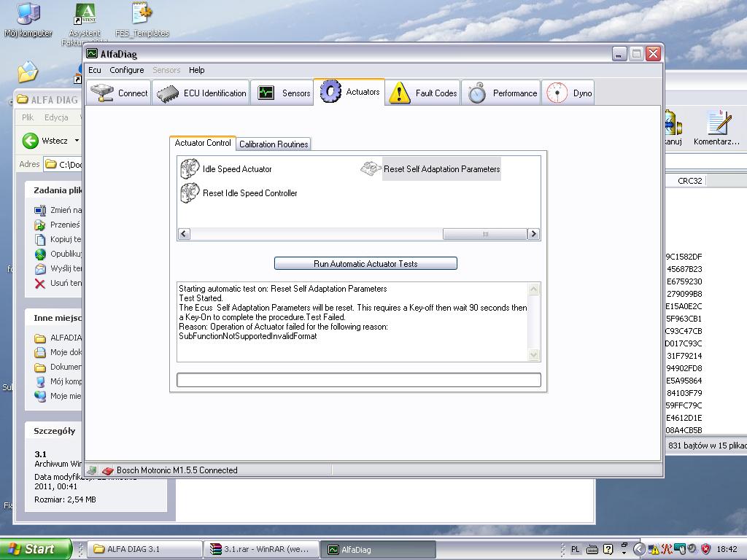The width and height of the screenshot is (747, 560).
Task: Click the CRC value 31F79214 in WinRAR
Action: pos(684,356)
